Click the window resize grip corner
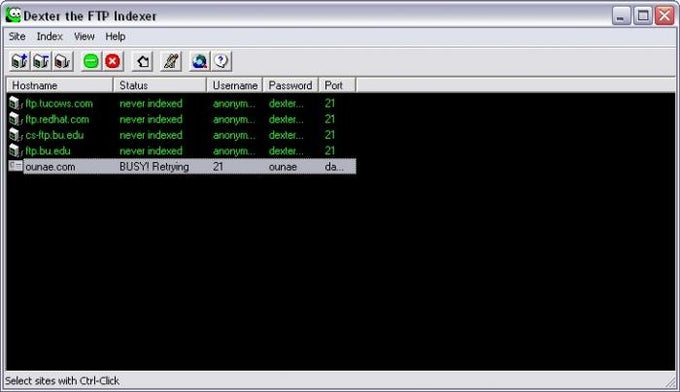 point(671,382)
